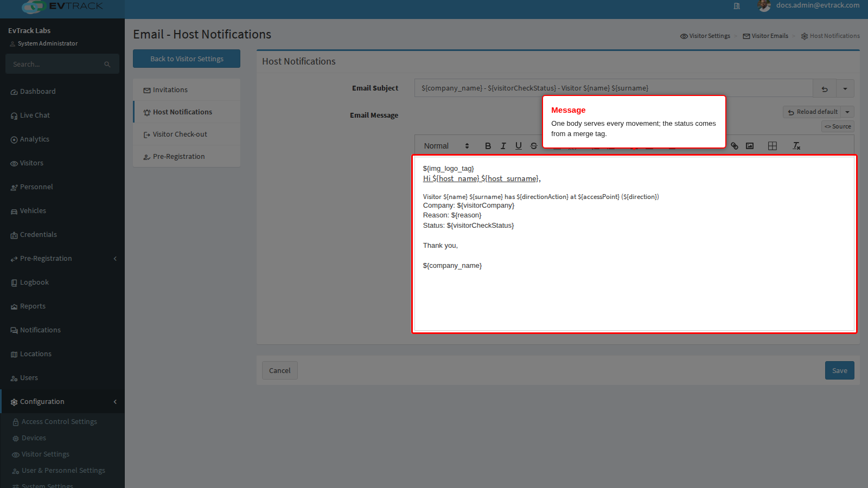Open Visitors in the sidebar
The height and width of the screenshot is (488, 868).
(62, 163)
